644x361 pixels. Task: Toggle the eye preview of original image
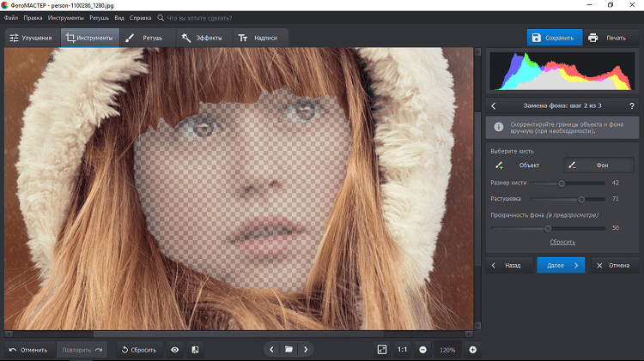pos(174,350)
